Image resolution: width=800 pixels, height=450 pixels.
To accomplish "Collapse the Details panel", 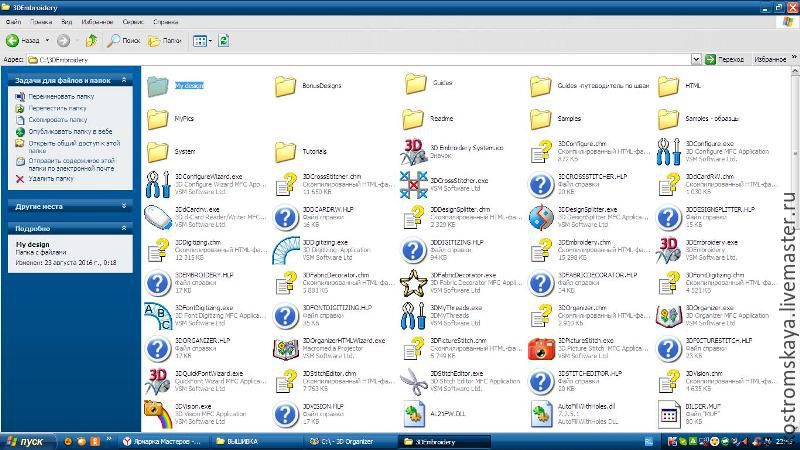I will (124, 228).
